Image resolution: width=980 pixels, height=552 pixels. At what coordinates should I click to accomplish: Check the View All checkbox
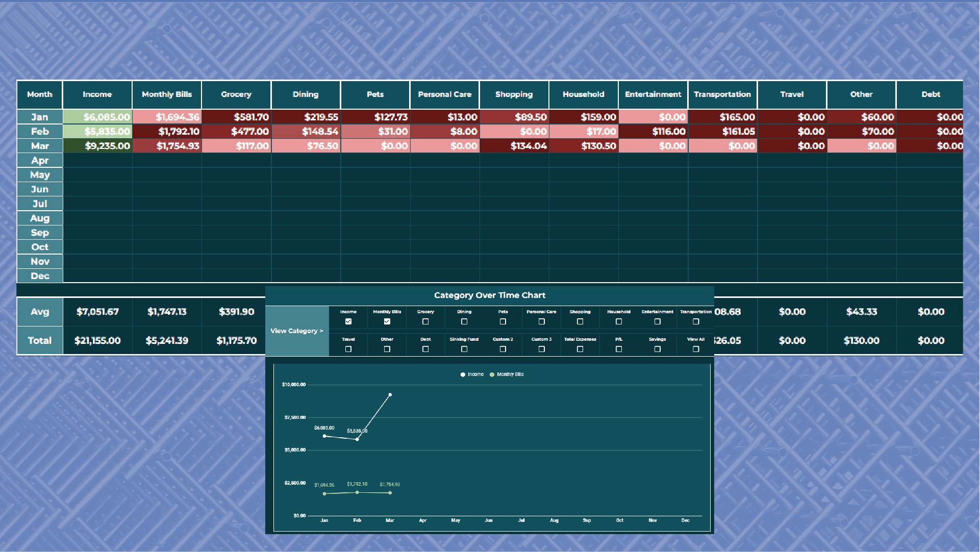tap(696, 349)
